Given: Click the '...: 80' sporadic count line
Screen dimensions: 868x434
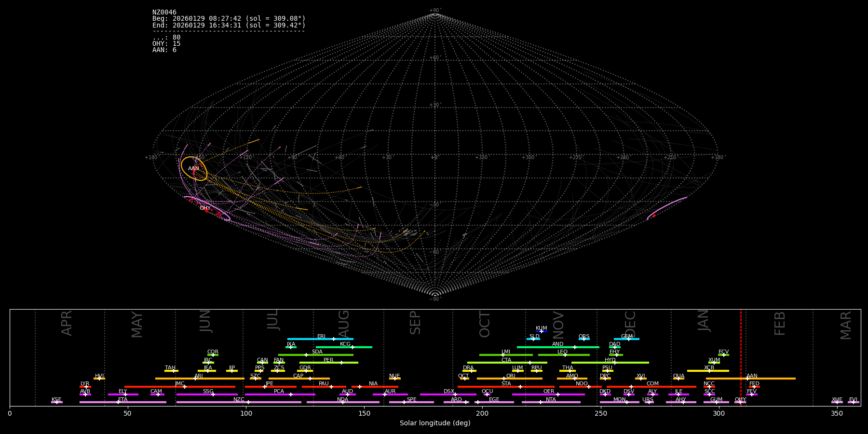Looking at the screenshot, I should [166, 38].
